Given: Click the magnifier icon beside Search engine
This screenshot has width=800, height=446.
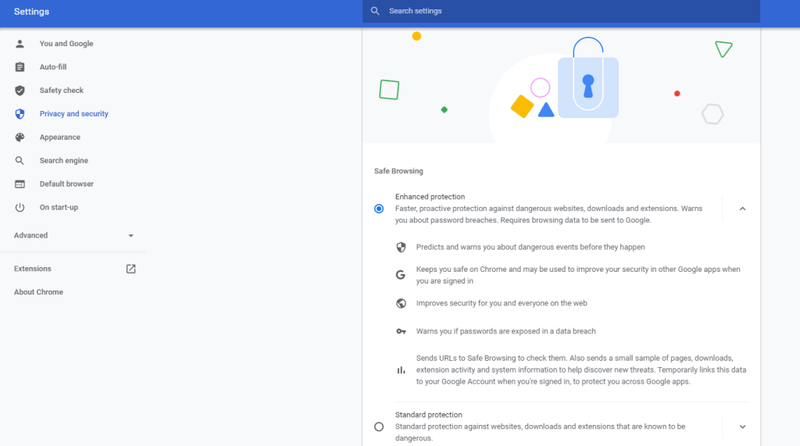Looking at the screenshot, I should pyautogui.click(x=19, y=161).
